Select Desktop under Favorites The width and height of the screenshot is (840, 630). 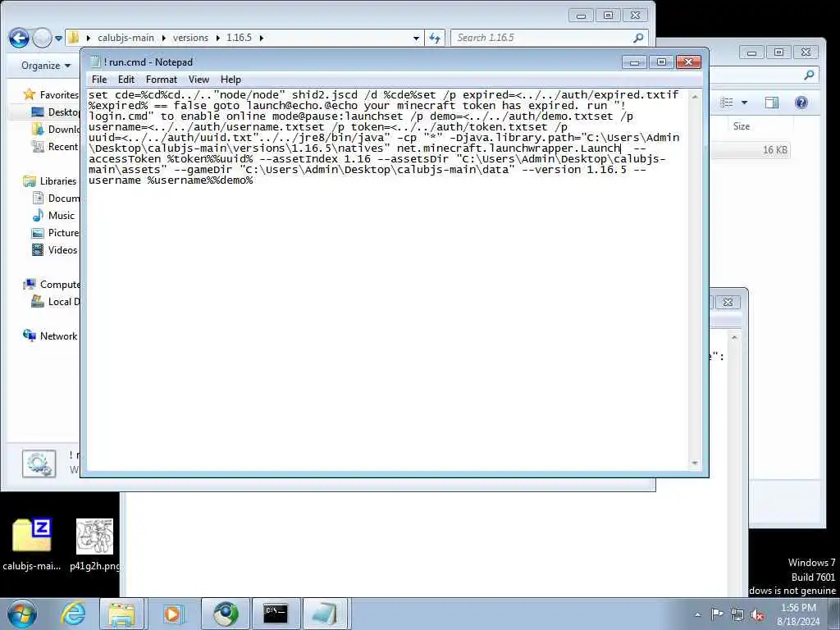tap(56, 112)
